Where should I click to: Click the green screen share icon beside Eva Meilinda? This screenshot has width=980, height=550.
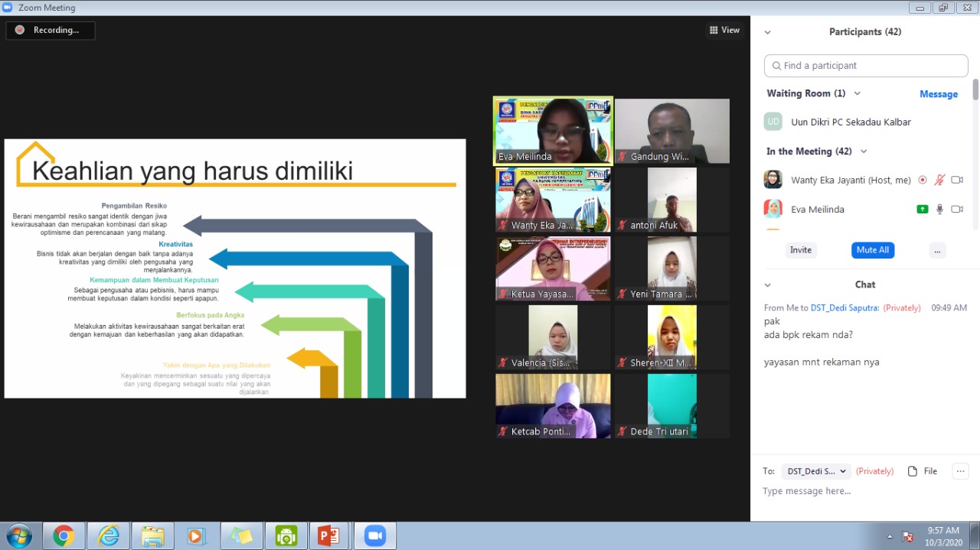pyautogui.click(x=923, y=210)
